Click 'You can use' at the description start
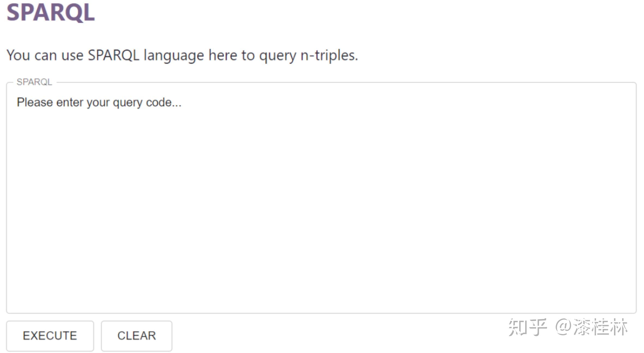This screenshot has width=644, height=353. (45, 55)
